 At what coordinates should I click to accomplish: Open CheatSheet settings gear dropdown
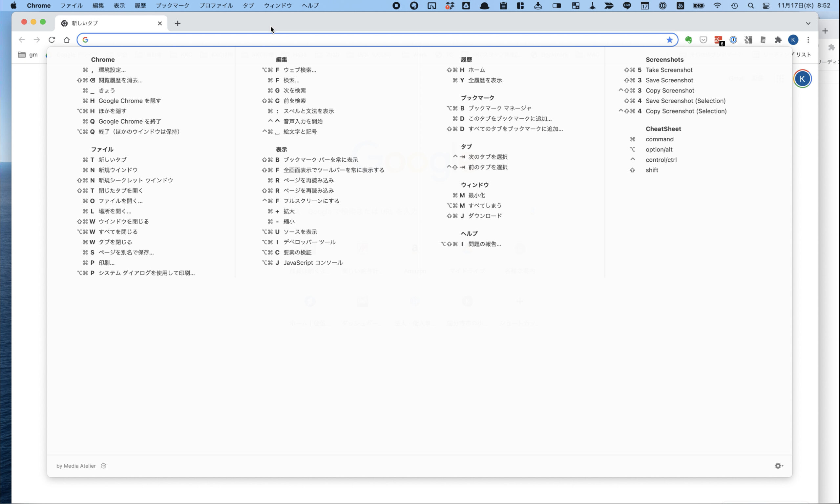[779, 466]
